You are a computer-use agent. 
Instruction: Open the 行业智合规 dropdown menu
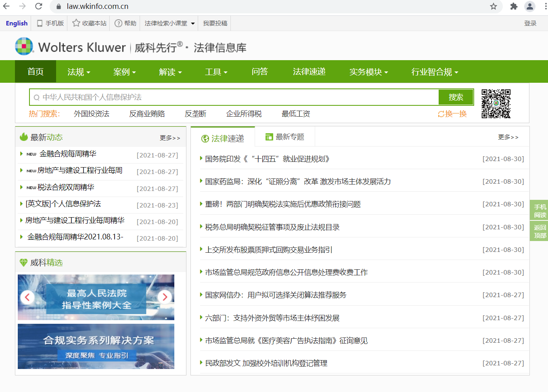[x=435, y=72]
